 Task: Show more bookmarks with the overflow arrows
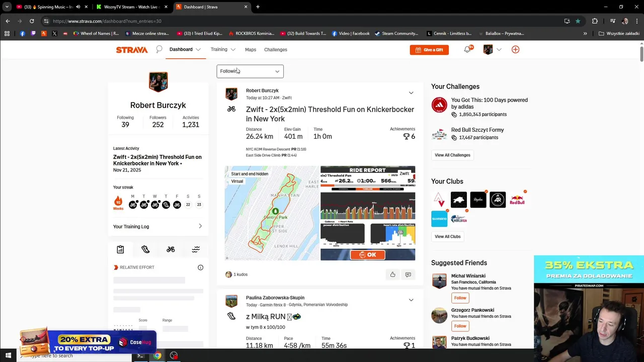pos(585,34)
